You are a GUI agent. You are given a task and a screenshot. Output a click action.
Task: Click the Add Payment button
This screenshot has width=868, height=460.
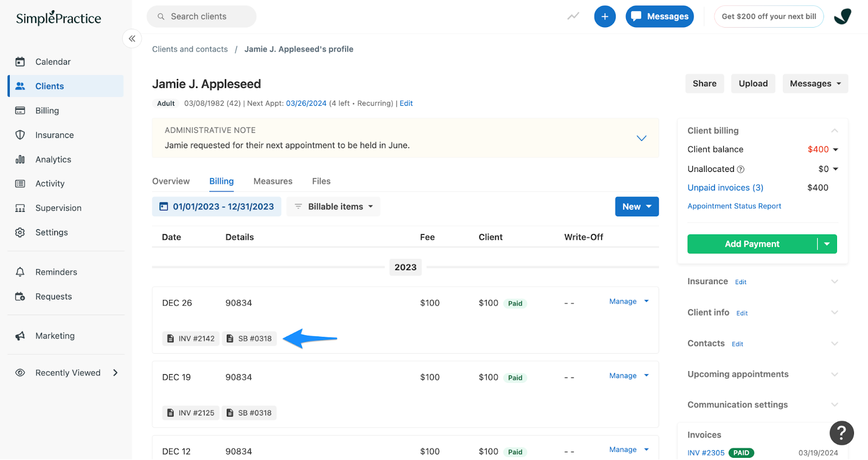coord(752,244)
